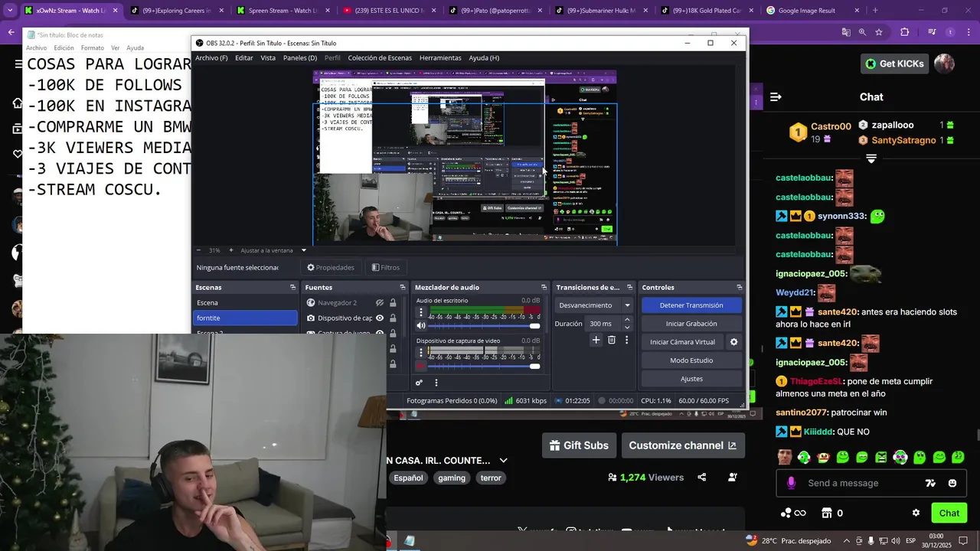
Task: Click Iniciar Cámara Virtual button
Action: click(x=682, y=342)
